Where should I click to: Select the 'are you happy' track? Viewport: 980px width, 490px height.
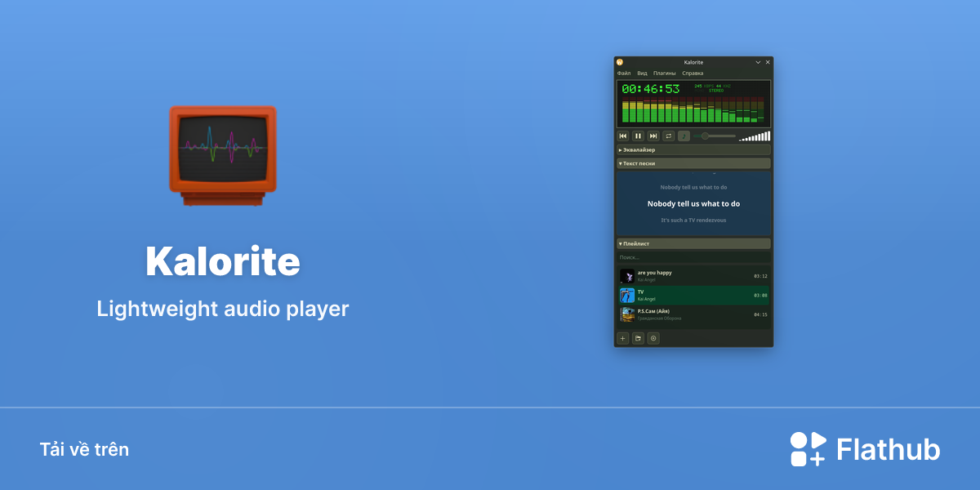click(693, 276)
